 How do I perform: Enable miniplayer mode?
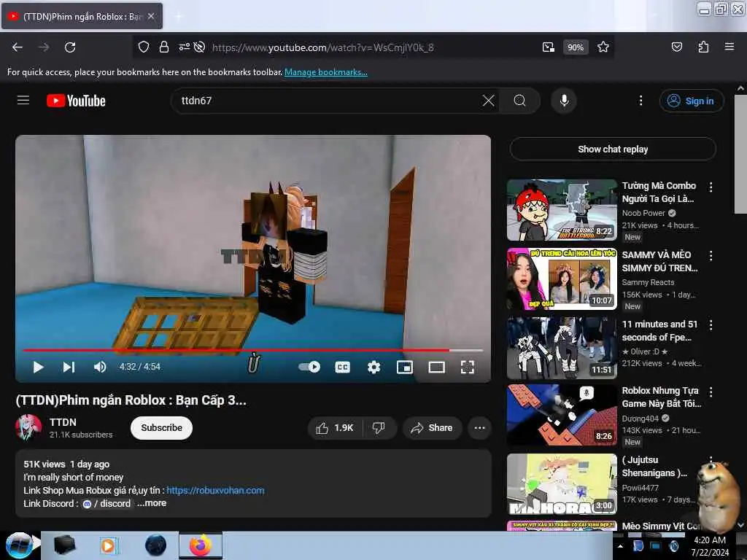tap(405, 367)
